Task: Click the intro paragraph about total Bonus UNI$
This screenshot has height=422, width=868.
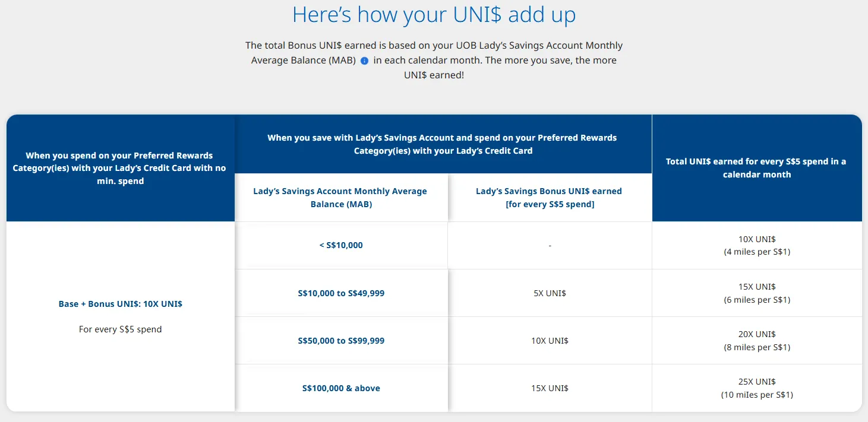Action: coord(434,61)
